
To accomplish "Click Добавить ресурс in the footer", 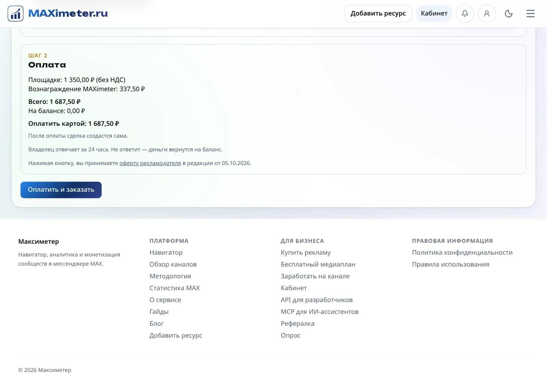I will 176,336.
